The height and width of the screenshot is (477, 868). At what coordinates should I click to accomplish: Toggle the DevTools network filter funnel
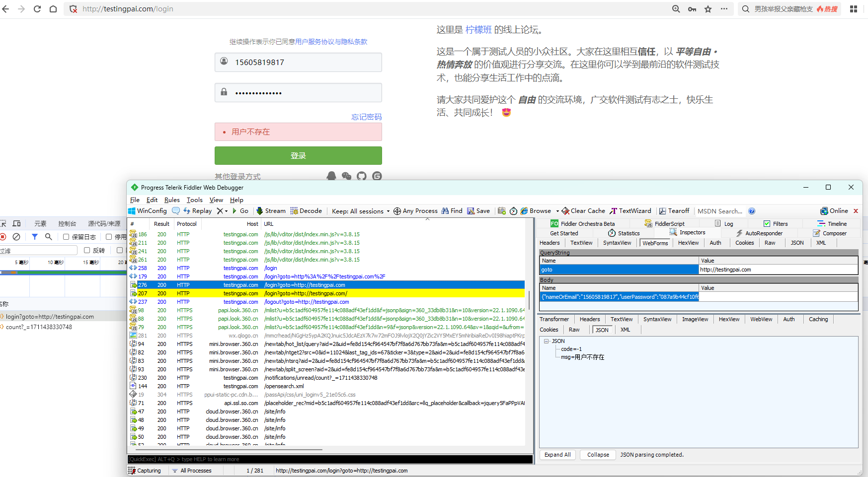point(35,237)
